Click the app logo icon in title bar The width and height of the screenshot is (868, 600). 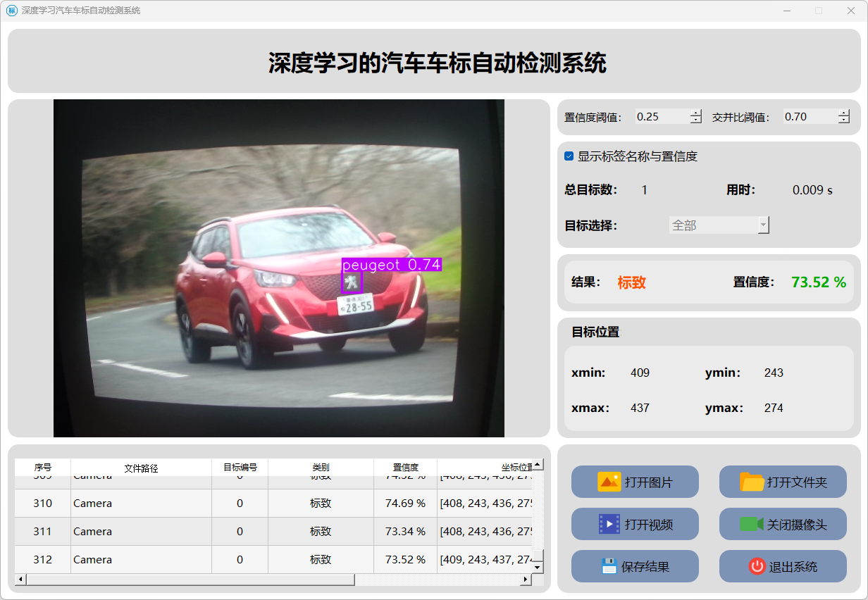[11, 11]
